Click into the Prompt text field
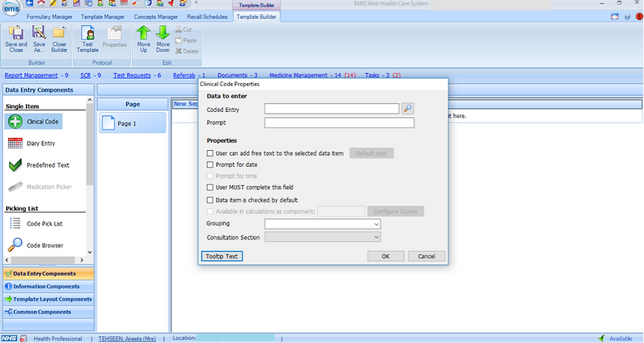This screenshot has height=343, width=644. pyautogui.click(x=340, y=123)
